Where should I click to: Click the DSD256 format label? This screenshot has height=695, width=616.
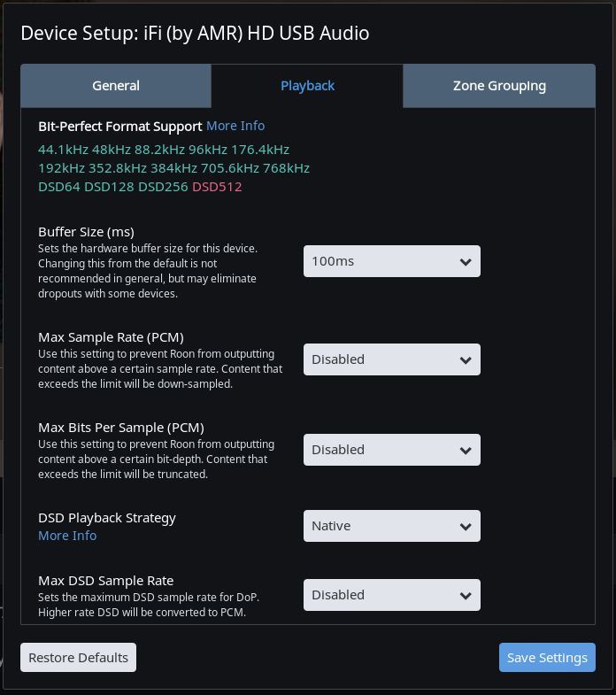163,187
